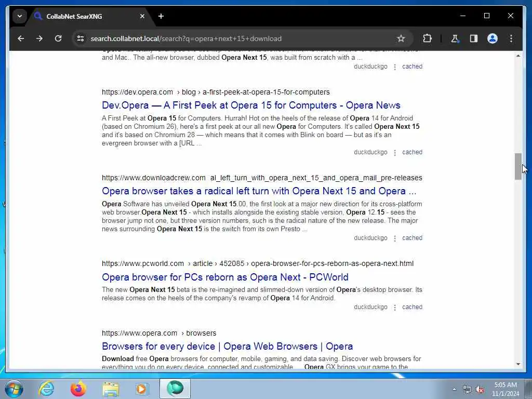Open the network tray icon
The height and width of the screenshot is (399, 532).
click(467, 390)
